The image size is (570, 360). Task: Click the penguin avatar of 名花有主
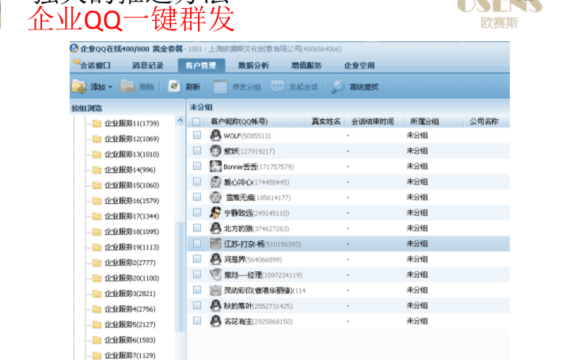pyautogui.click(x=216, y=321)
